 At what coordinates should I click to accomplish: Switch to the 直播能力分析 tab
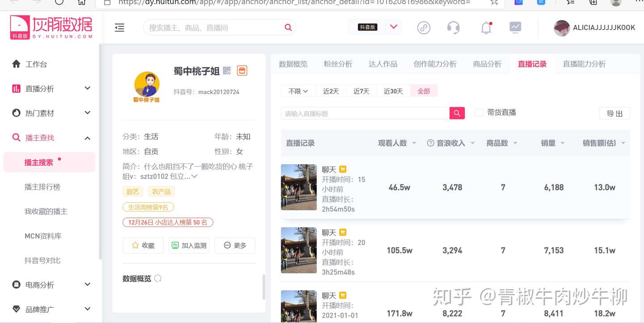584,64
